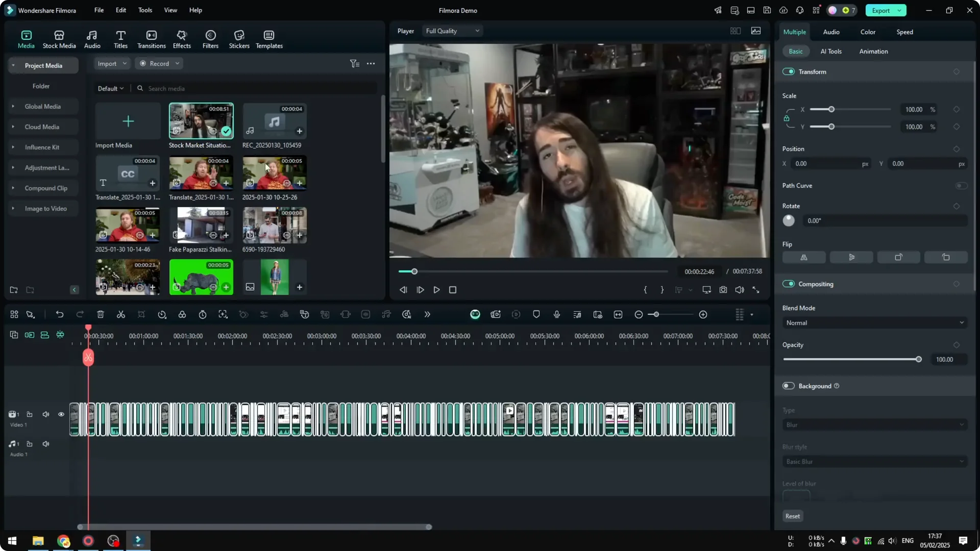The image size is (980, 551).
Task: Open the Audio library tab
Action: click(92, 39)
